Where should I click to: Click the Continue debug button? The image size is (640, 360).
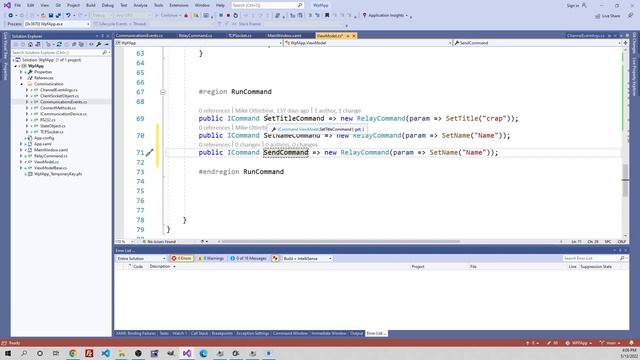pyautogui.click(x=168, y=16)
